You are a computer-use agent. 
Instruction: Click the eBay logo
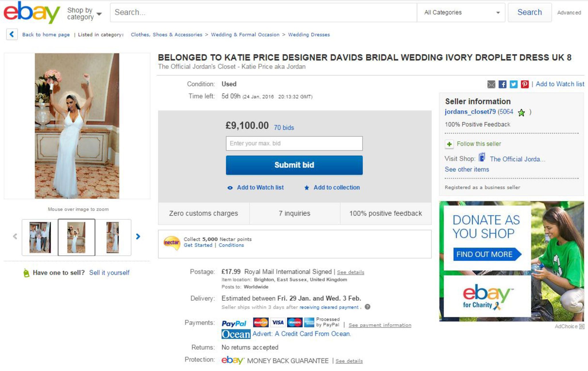[x=32, y=13]
